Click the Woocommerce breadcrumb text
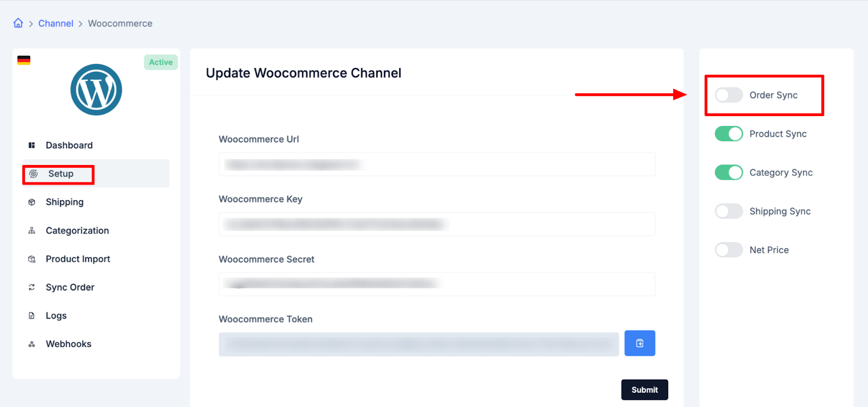The width and height of the screenshot is (868, 407). pyautogui.click(x=120, y=23)
